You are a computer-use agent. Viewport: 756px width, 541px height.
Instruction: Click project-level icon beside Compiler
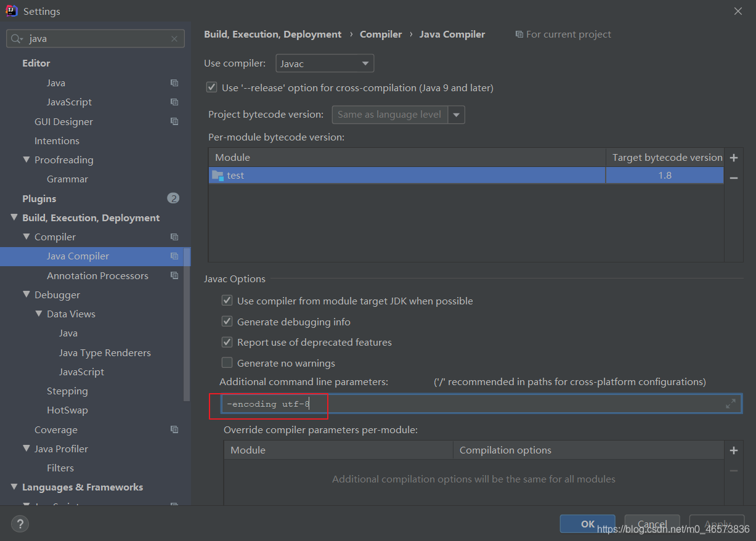174,237
